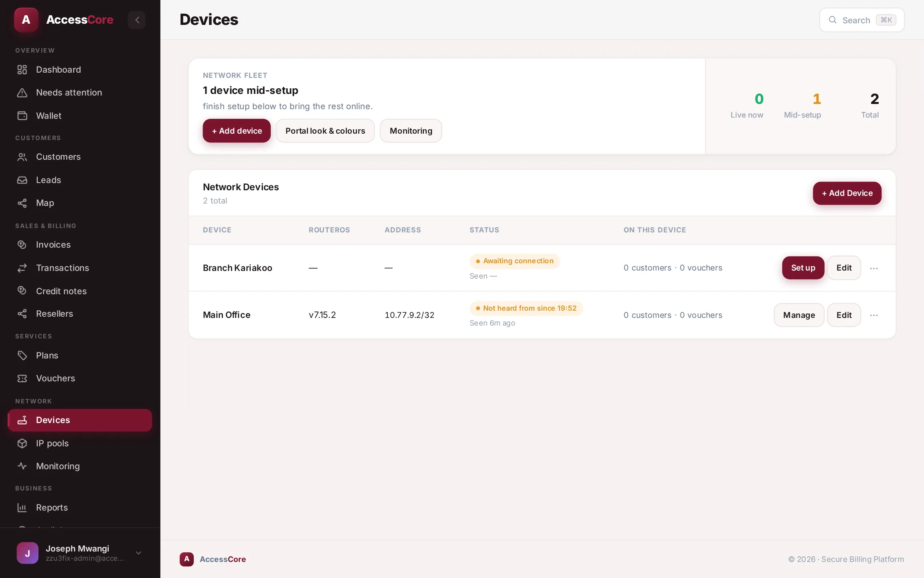This screenshot has width=924, height=578.
Task: Click the Customers people icon
Action: click(22, 157)
